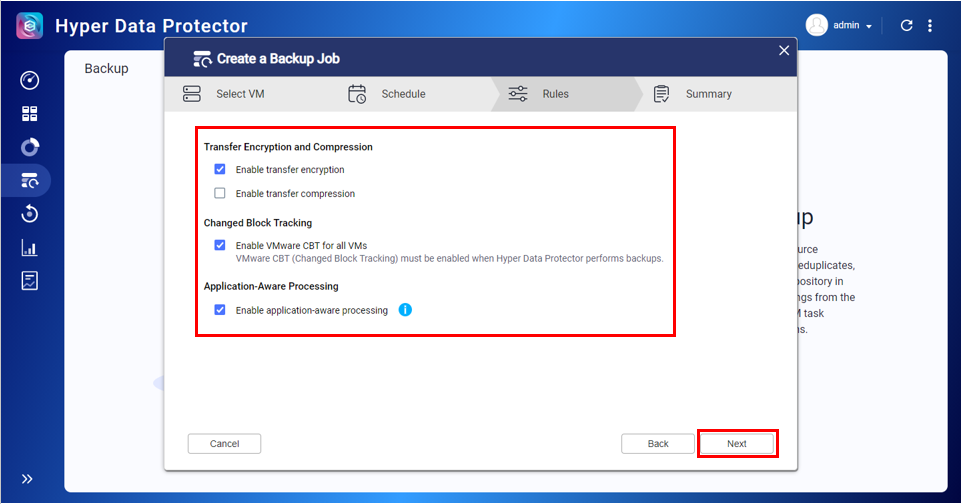Click the inventory grid icon in sidebar
This screenshot has height=504, width=961.
coord(29,114)
